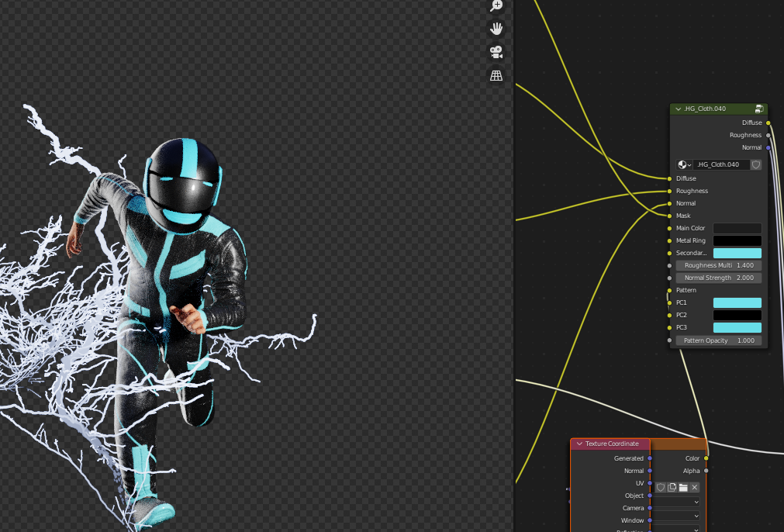Toggle the camera view icon

tap(496, 52)
